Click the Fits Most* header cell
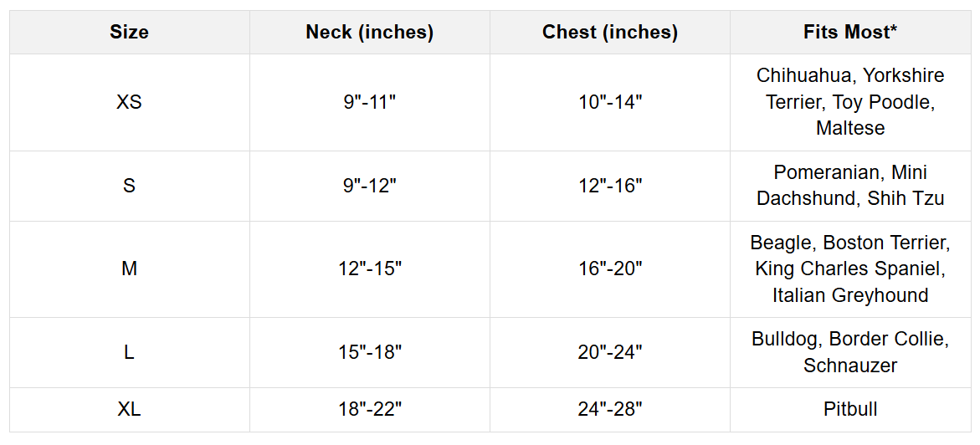The image size is (980, 445). click(x=849, y=33)
